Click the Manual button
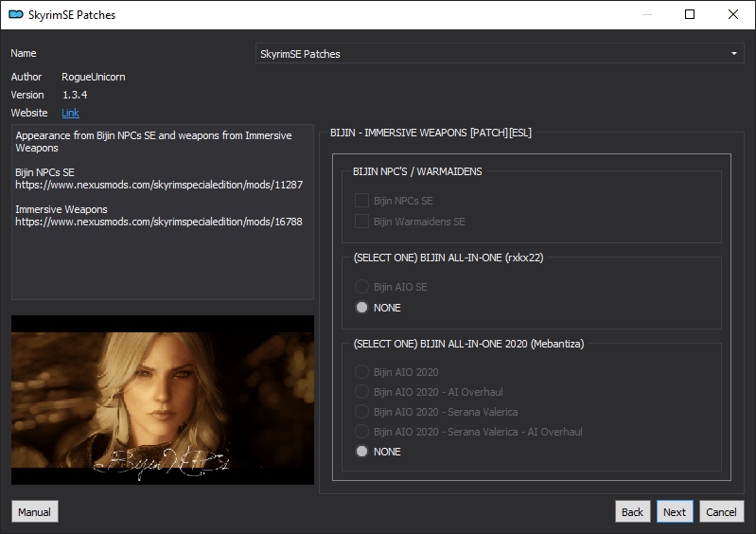The height and width of the screenshot is (534, 756). [35, 511]
